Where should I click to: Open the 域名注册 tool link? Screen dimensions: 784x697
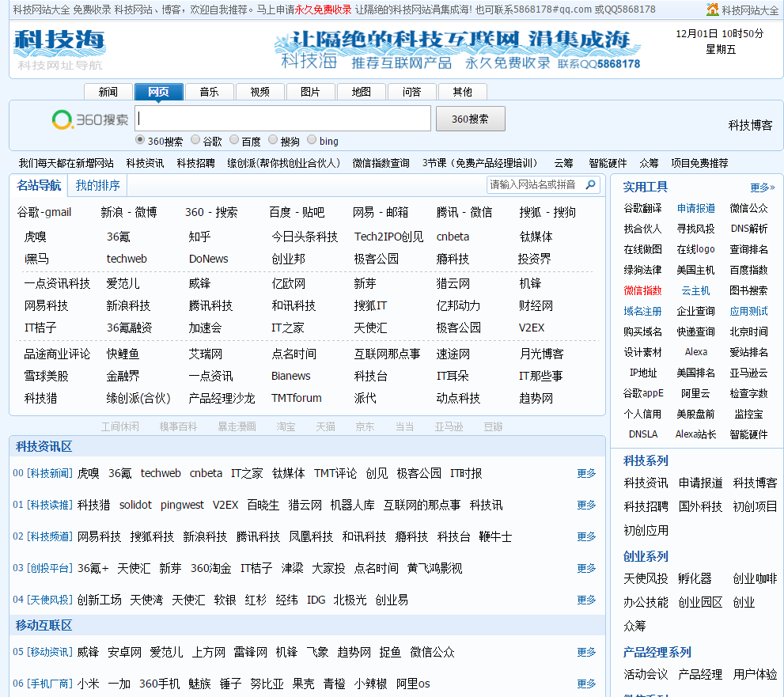pyautogui.click(x=642, y=311)
